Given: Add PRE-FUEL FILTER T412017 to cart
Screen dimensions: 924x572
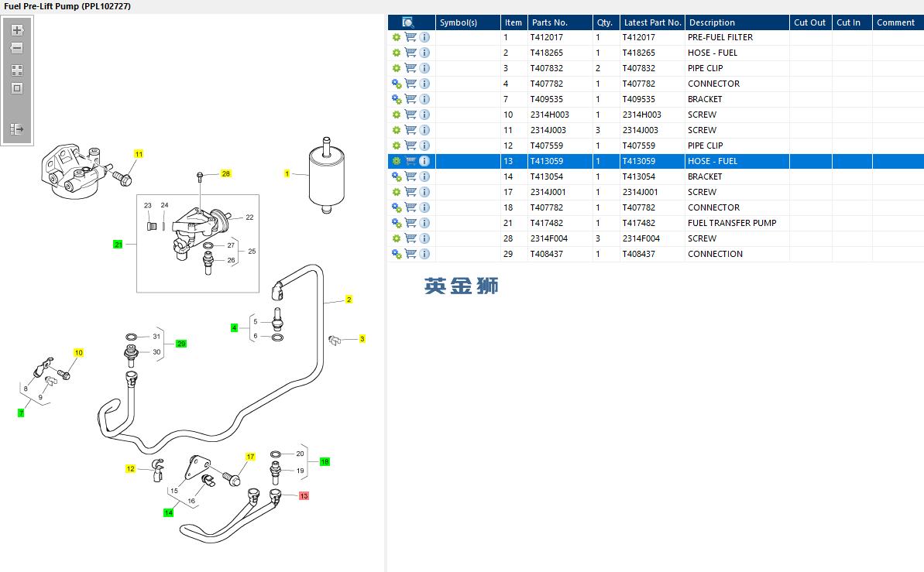Looking at the screenshot, I should pos(410,37).
